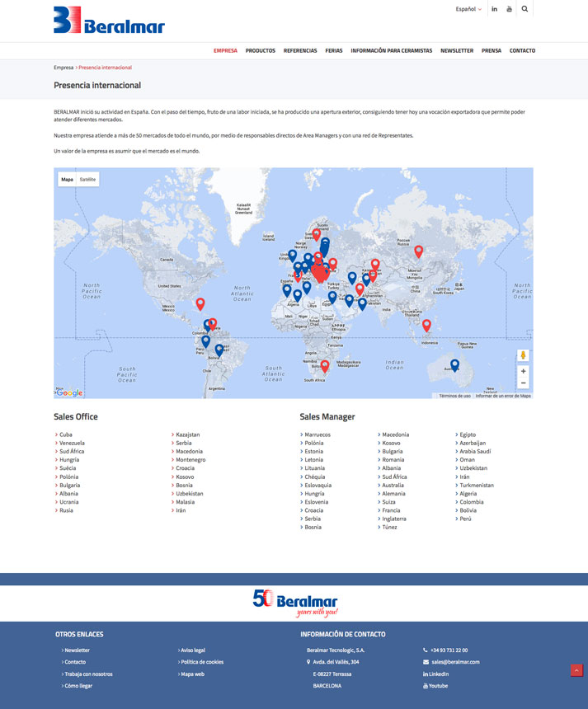Click the blue marker on Peru
This screenshot has height=709, width=588.
(x=206, y=341)
